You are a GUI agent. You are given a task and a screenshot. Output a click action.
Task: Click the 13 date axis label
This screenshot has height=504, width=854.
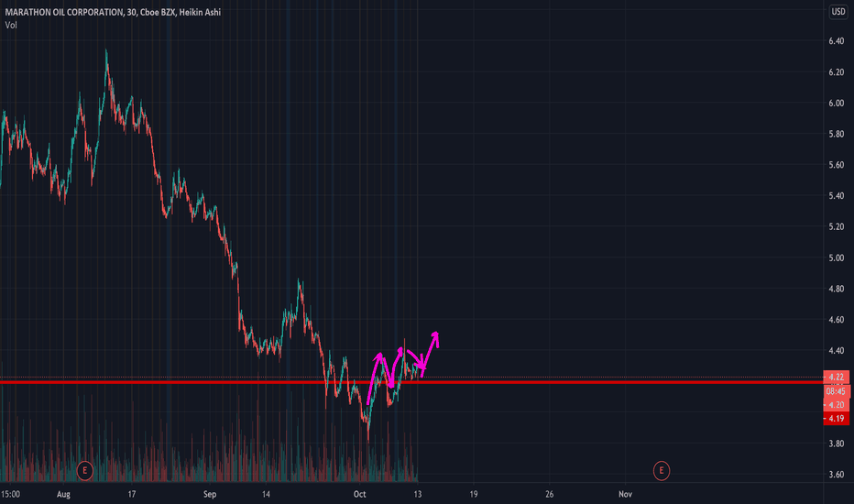(417, 494)
